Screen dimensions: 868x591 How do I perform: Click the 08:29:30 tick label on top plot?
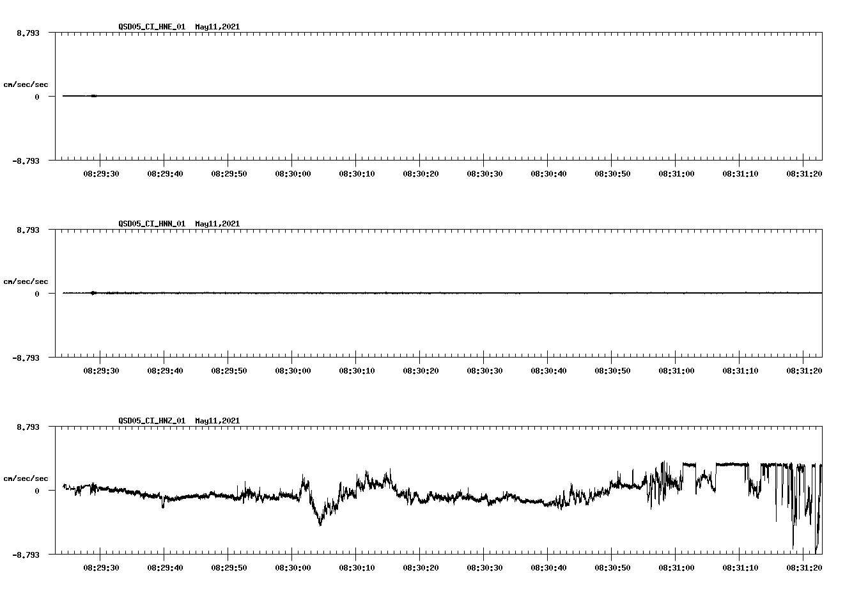[x=102, y=172]
